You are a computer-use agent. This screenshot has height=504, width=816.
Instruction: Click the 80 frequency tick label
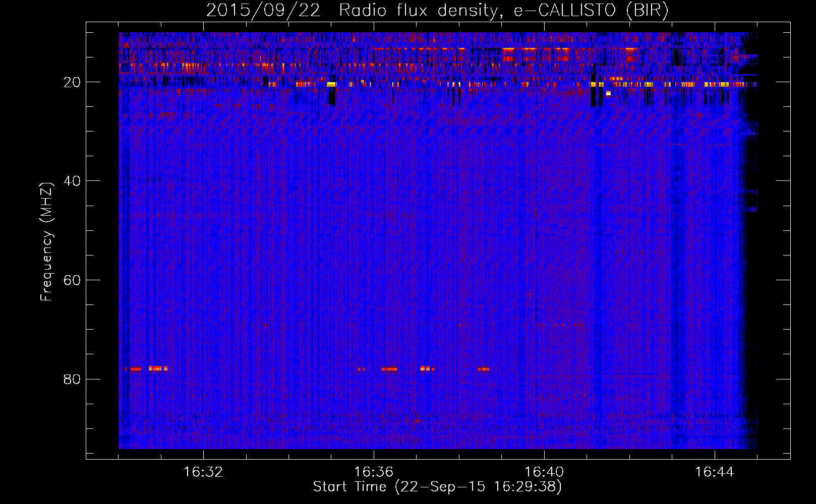tap(72, 379)
